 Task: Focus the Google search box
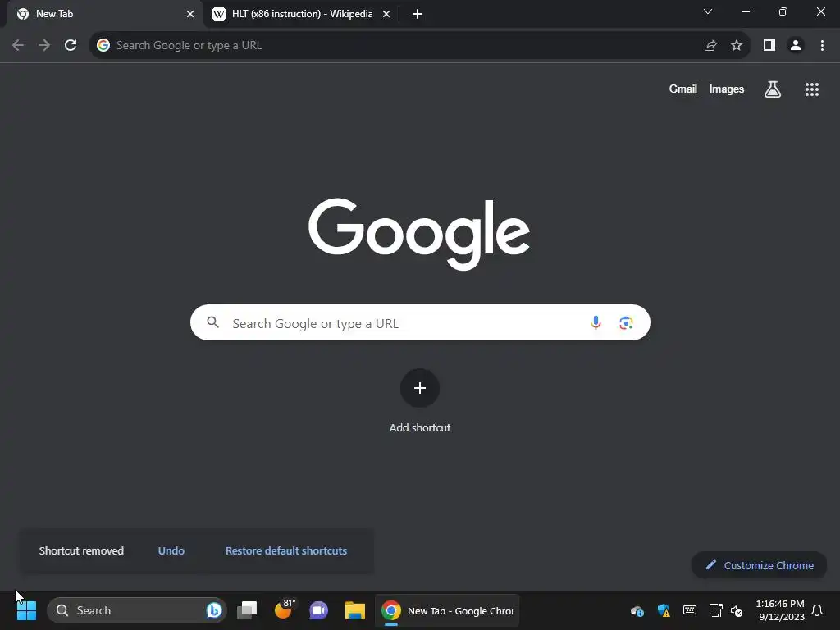(x=420, y=322)
